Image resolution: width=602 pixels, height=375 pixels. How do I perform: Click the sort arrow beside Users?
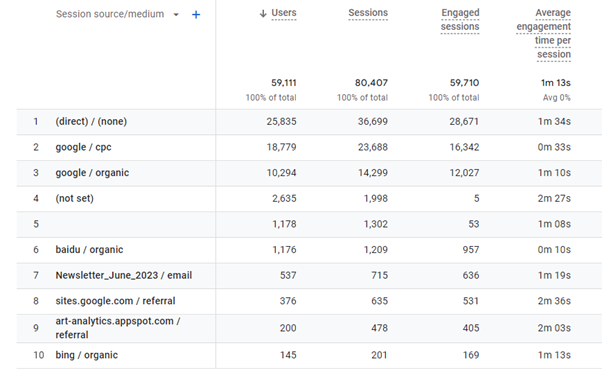point(263,14)
